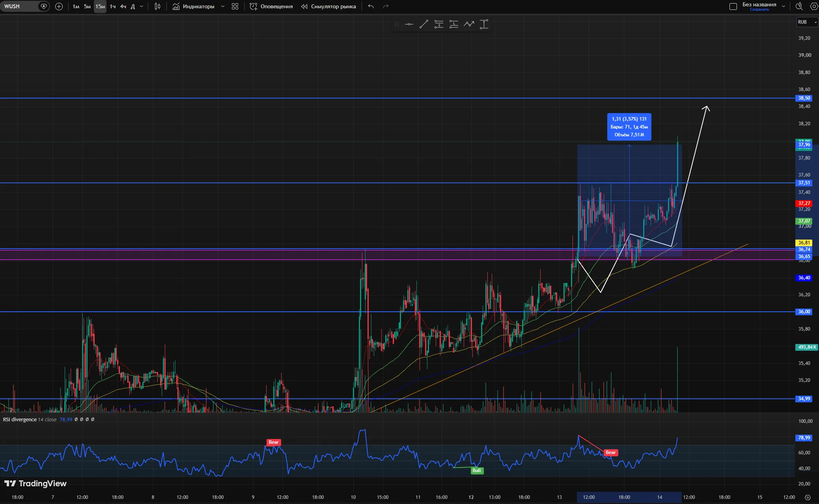Open time axis settings gear icon
Screen dimensions: 819x504
808,497
